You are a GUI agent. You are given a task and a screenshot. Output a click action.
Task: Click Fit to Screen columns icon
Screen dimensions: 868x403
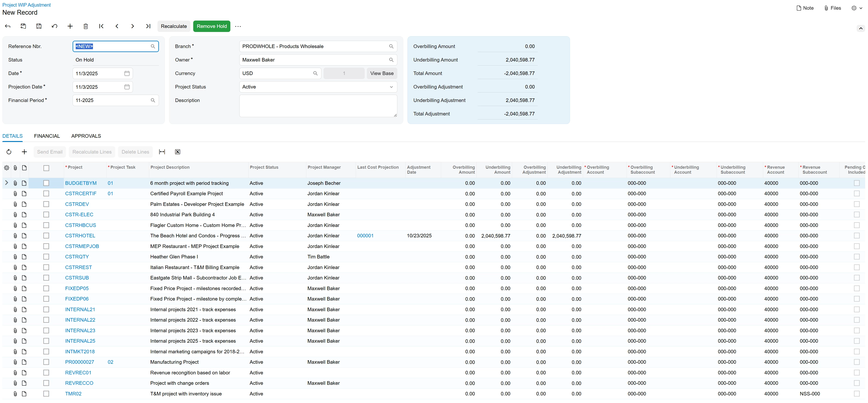[162, 152]
